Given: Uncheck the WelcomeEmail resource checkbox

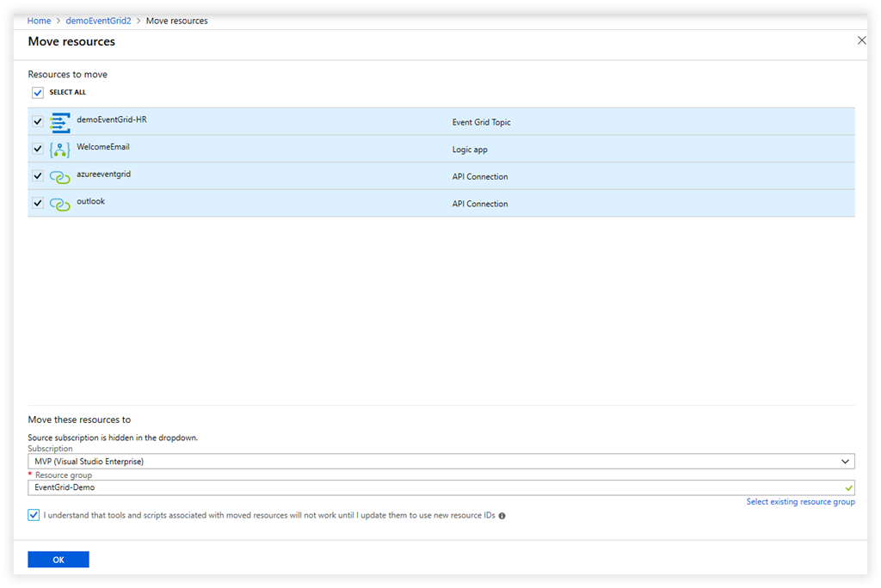Looking at the screenshot, I should (38, 149).
